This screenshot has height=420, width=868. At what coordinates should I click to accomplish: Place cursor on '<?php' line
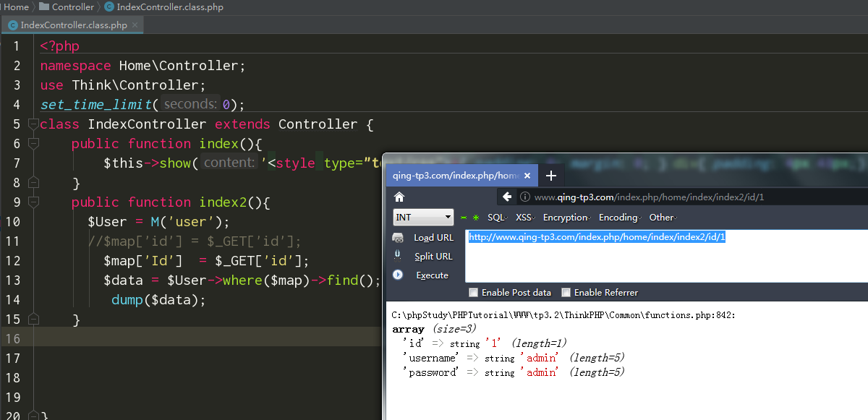(x=59, y=46)
